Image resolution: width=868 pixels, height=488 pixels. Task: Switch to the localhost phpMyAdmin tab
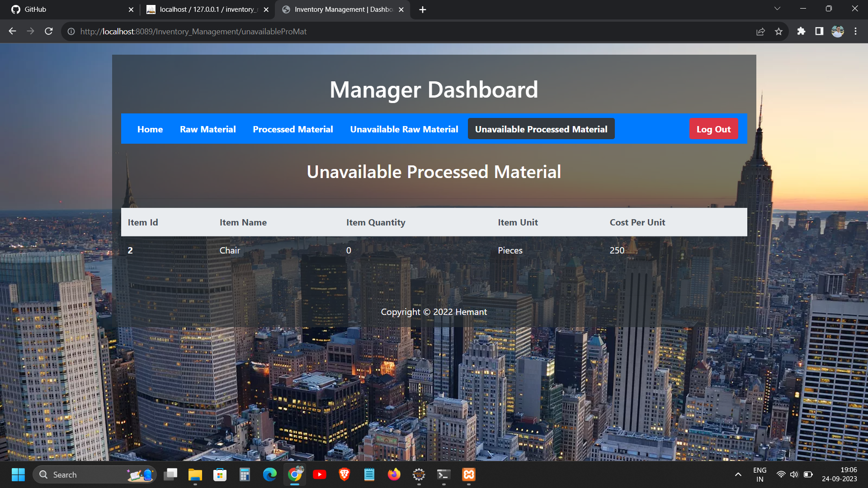click(x=206, y=9)
